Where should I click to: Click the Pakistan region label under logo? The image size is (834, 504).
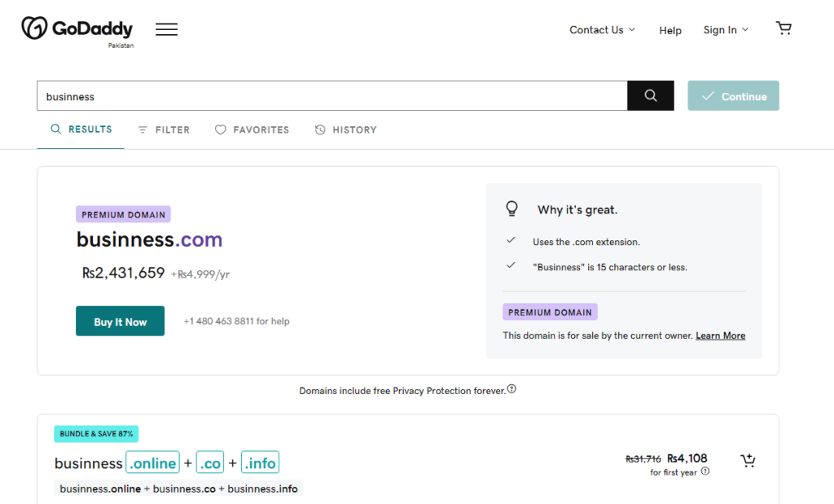pos(121,46)
